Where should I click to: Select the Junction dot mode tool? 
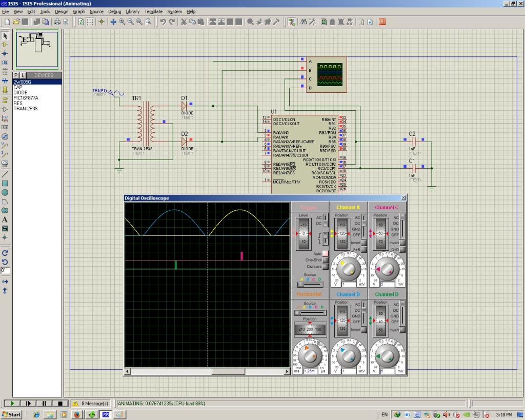(x=5, y=53)
